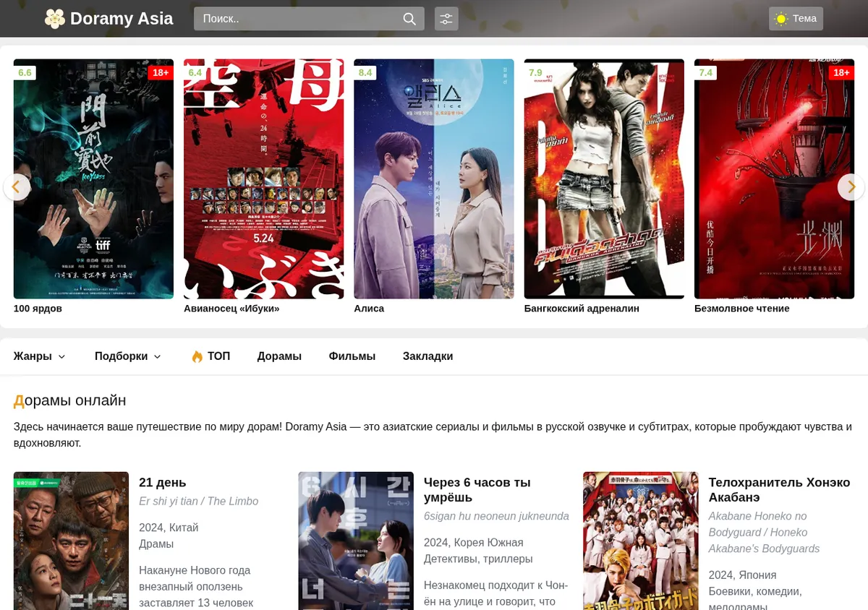Image resolution: width=868 pixels, height=610 pixels.
Task: Click the search magnifier icon
Action: tap(409, 19)
